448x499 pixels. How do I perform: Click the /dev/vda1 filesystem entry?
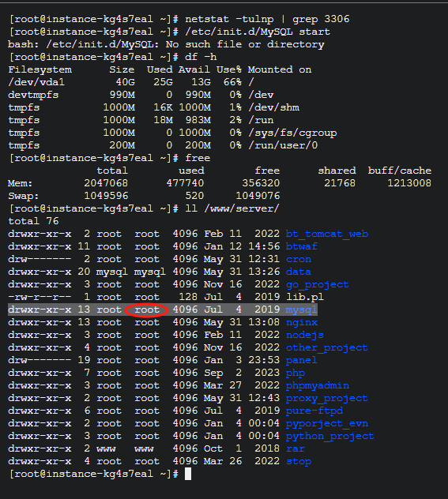point(36,82)
